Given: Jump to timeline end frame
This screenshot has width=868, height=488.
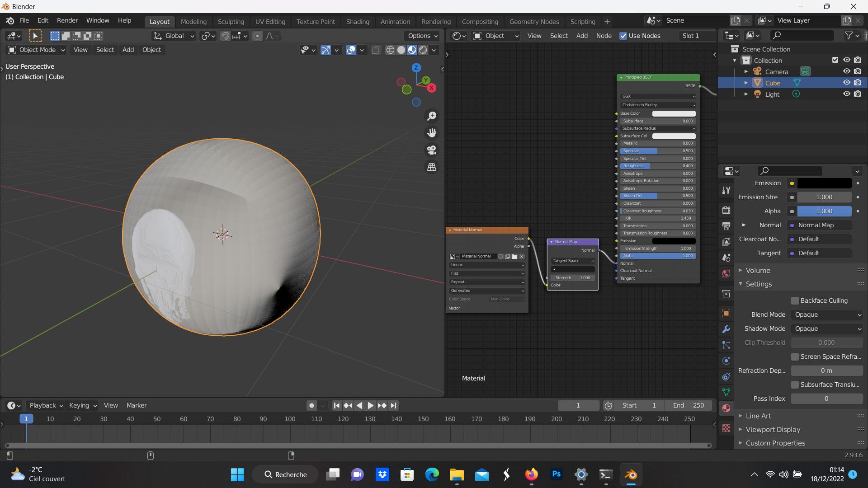Looking at the screenshot, I should [393, 406].
